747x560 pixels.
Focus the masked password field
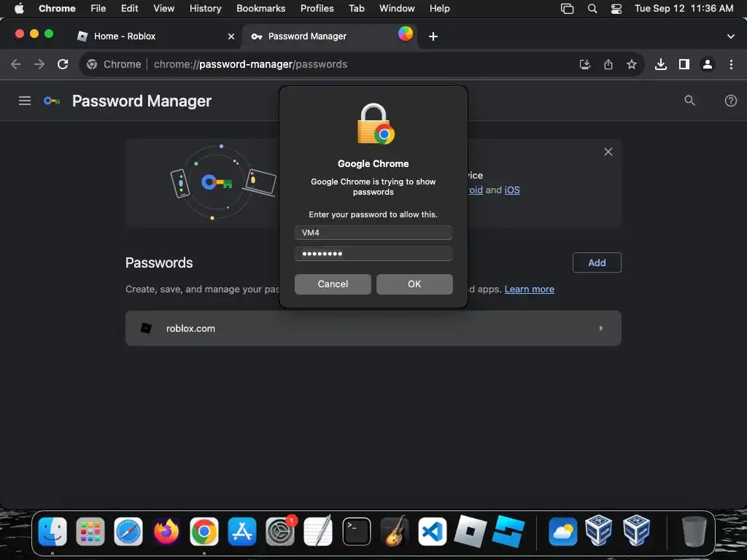click(373, 253)
